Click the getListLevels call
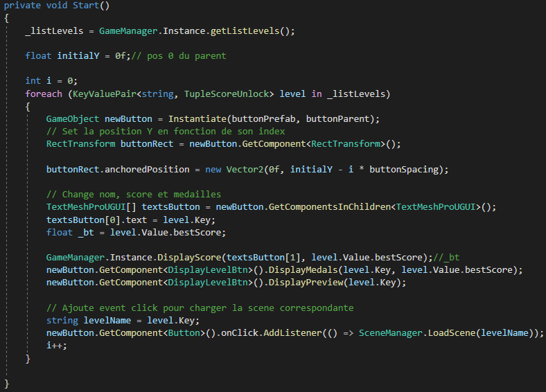 click(x=245, y=31)
